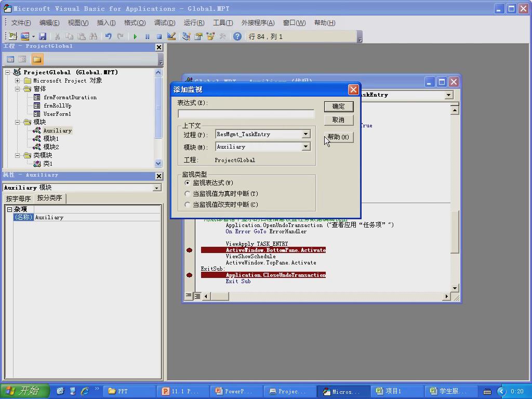Click the code window scroll right arrow
532x399 pixels.
coord(446,296)
